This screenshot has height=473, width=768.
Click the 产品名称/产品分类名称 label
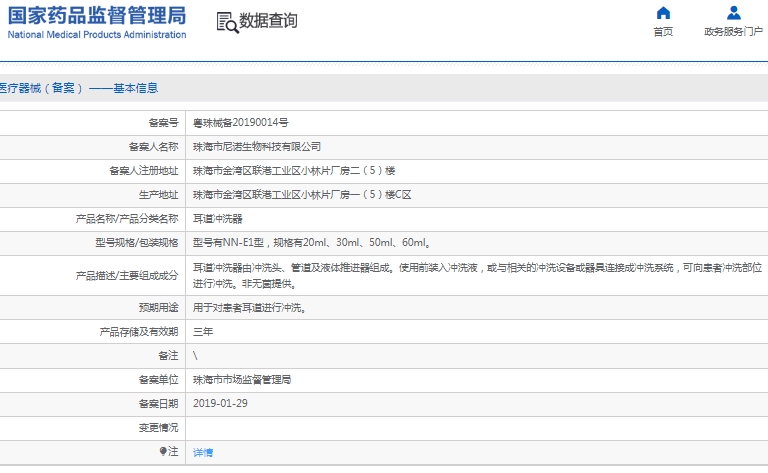click(x=127, y=218)
